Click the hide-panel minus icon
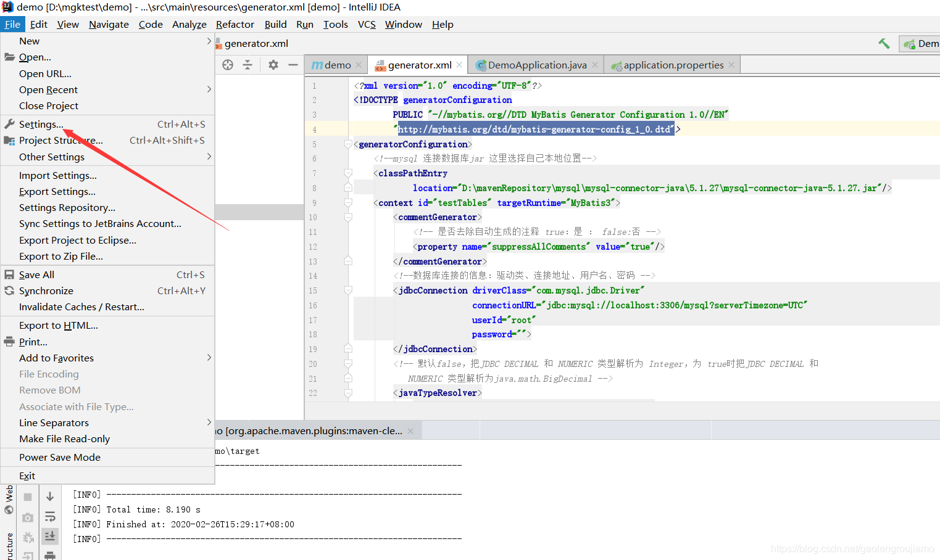This screenshot has width=940, height=560. point(294,64)
